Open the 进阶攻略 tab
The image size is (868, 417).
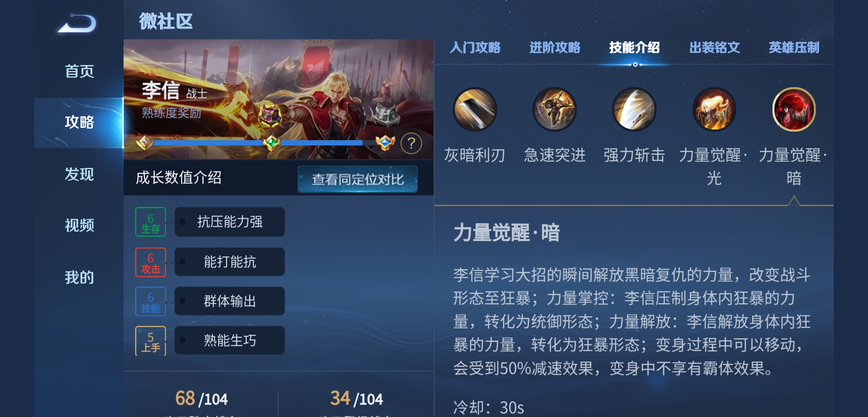pyautogui.click(x=554, y=47)
